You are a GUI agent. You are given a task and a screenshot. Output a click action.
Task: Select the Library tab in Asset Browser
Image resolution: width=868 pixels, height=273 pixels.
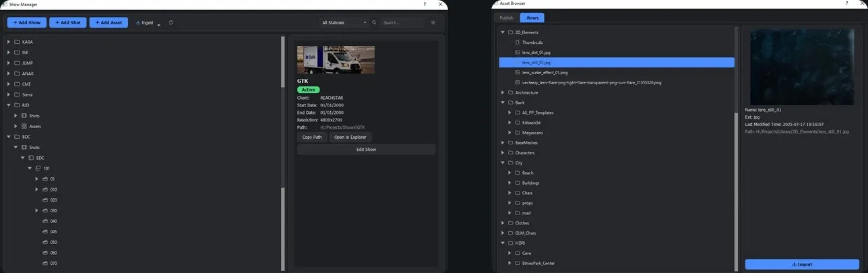[532, 18]
